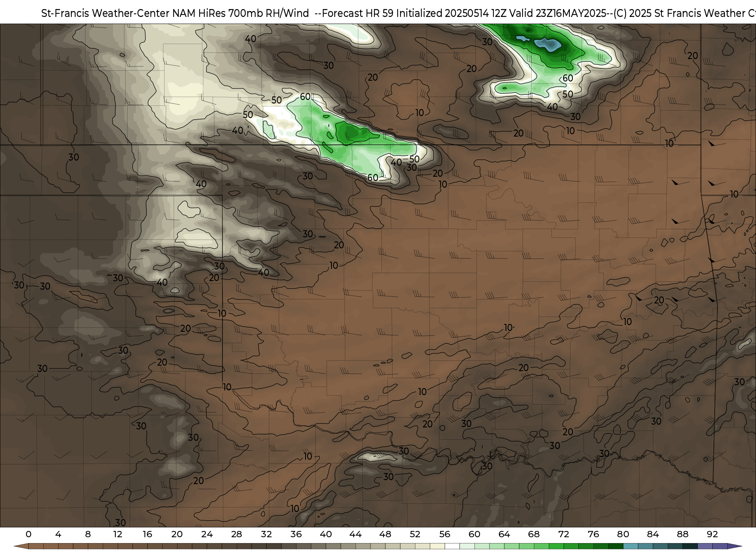756x551 pixels.
Task: Click colorbar label '4'
Action: (58, 534)
